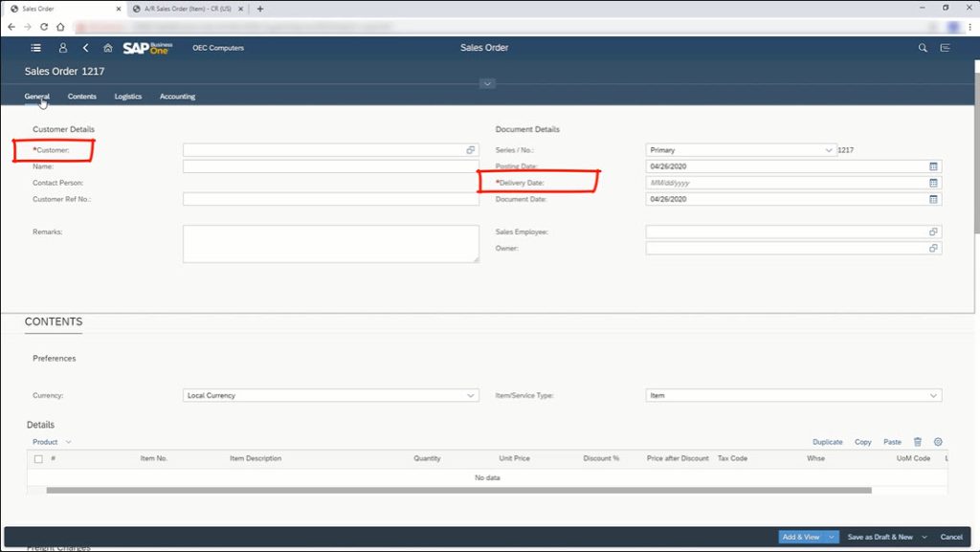Click Copy in Details toolbar
This screenshot has width=980, height=552.
click(863, 442)
